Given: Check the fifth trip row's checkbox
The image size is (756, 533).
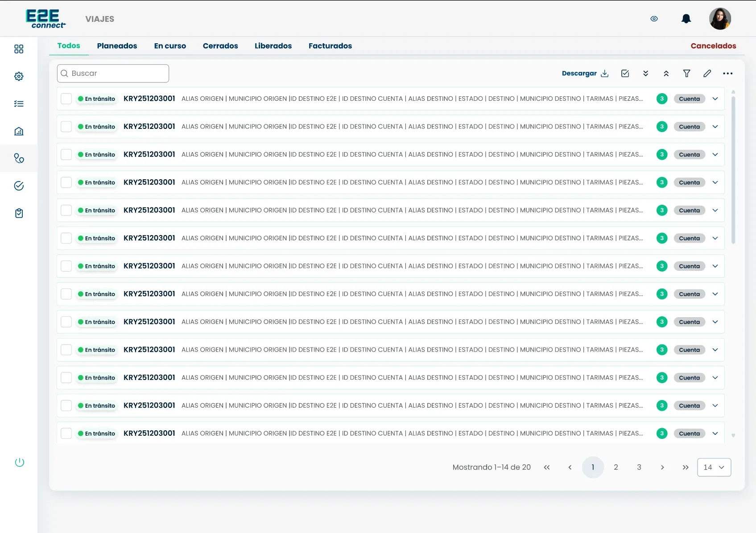Looking at the screenshot, I should (x=66, y=210).
